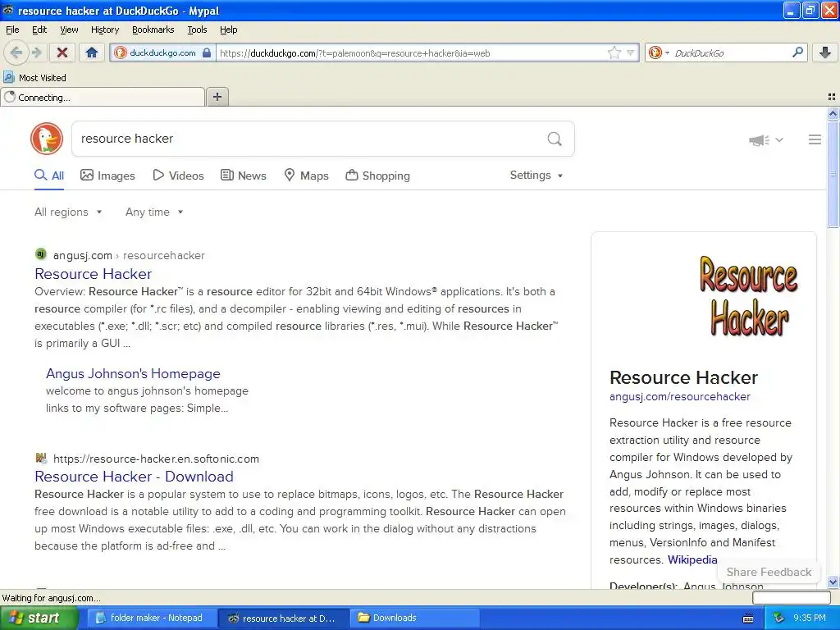
Task: Click the angusj.com favicon beside the first result
Action: coord(41,254)
